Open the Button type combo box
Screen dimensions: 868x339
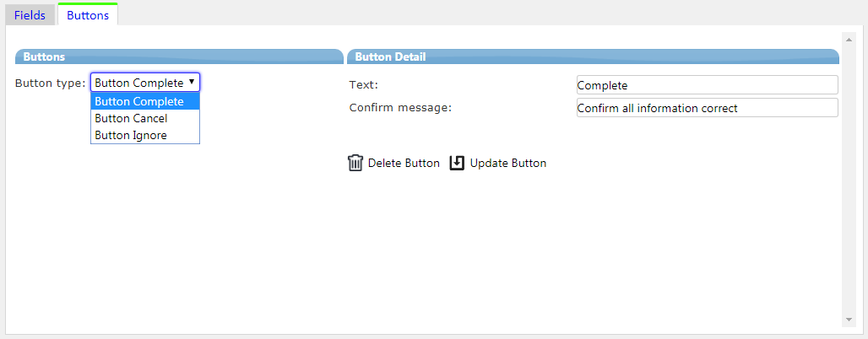pos(145,83)
